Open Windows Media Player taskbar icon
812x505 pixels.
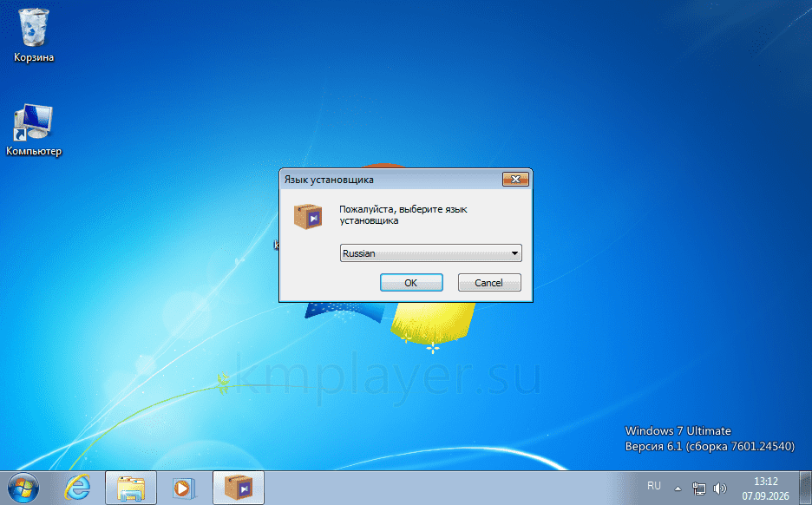(183, 488)
